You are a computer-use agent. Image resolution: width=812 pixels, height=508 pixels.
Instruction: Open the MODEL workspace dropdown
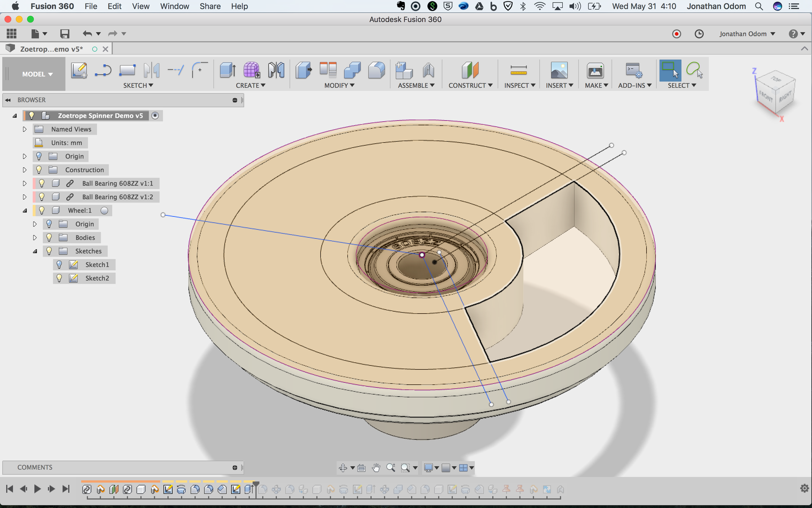tap(37, 74)
